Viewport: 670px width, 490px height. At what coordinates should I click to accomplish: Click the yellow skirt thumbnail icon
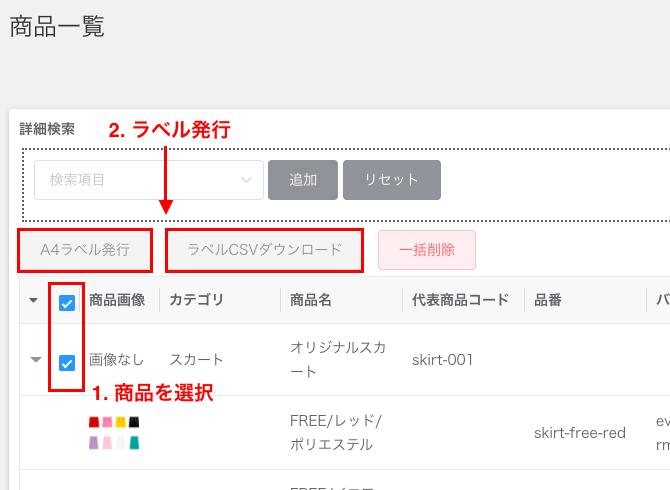(x=120, y=422)
